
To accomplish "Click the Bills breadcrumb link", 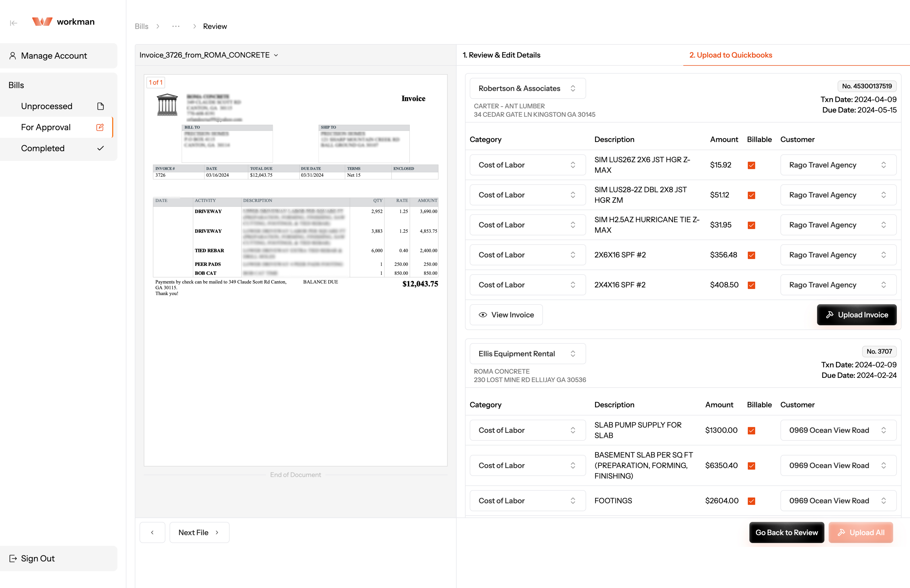I will coord(141,26).
